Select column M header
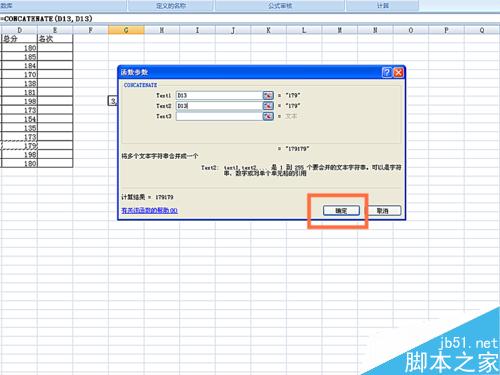The height and width of the screenshot is (375, 500). point(340,30)
